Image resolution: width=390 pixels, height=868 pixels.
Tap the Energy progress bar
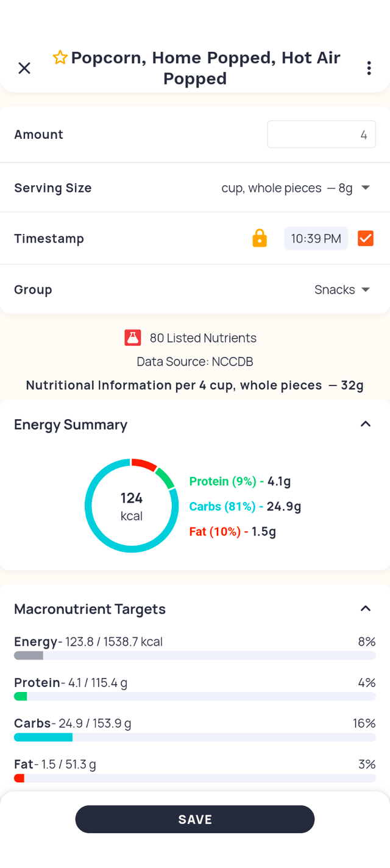pos(194,655)
